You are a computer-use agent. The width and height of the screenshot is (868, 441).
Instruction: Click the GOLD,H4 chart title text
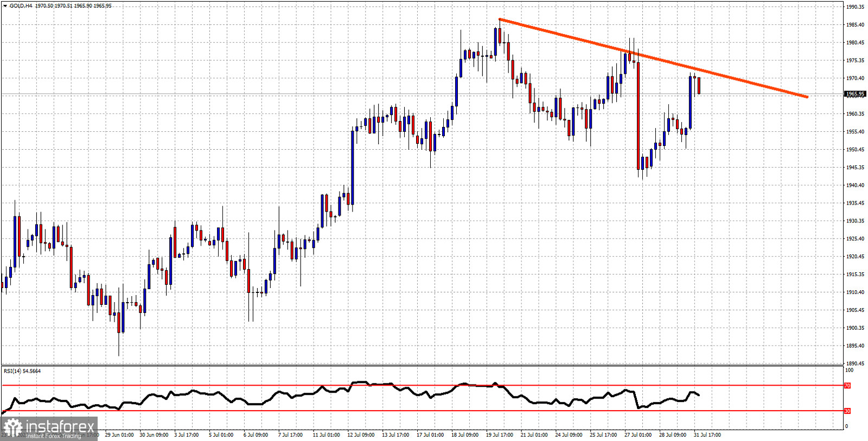[x=21, y=5]
